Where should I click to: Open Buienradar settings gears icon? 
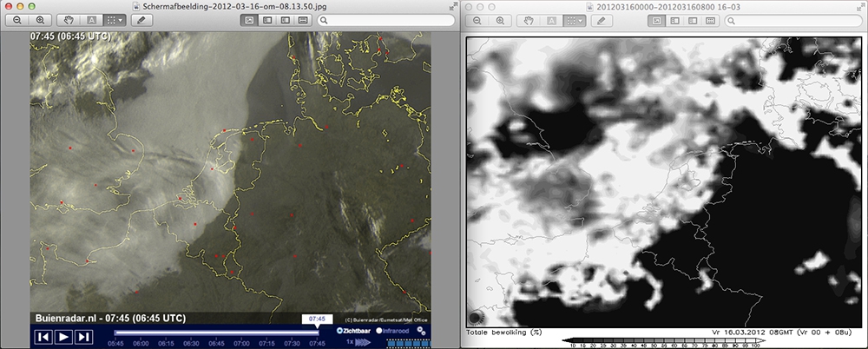click(421, 331)
